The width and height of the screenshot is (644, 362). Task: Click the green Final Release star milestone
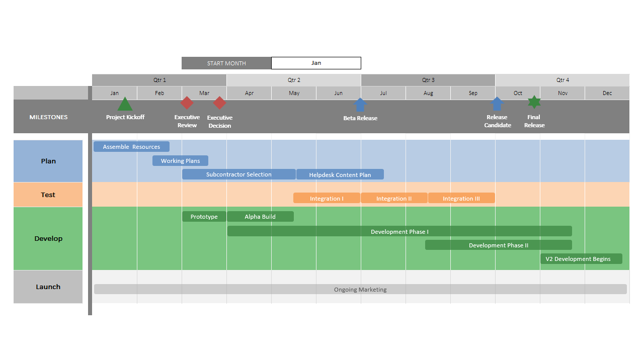(534, 103)
